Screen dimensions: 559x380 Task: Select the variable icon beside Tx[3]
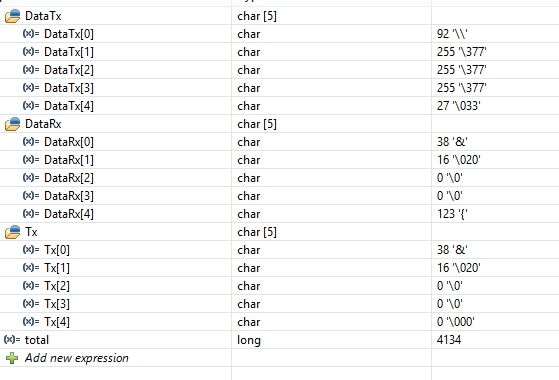click(31, 303)
